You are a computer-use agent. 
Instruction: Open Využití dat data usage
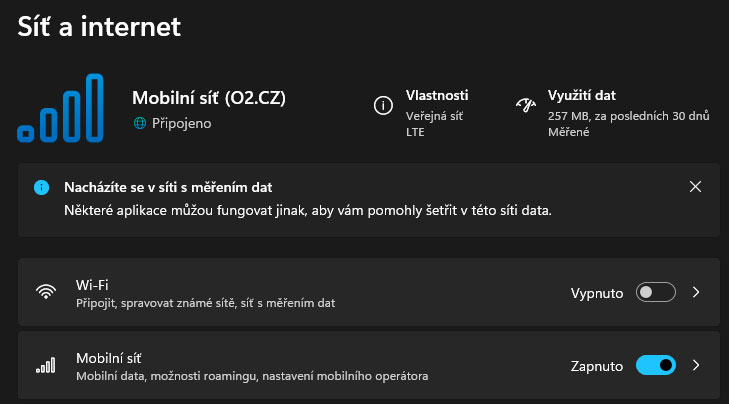pyautogui.click(x=582, y=95)
